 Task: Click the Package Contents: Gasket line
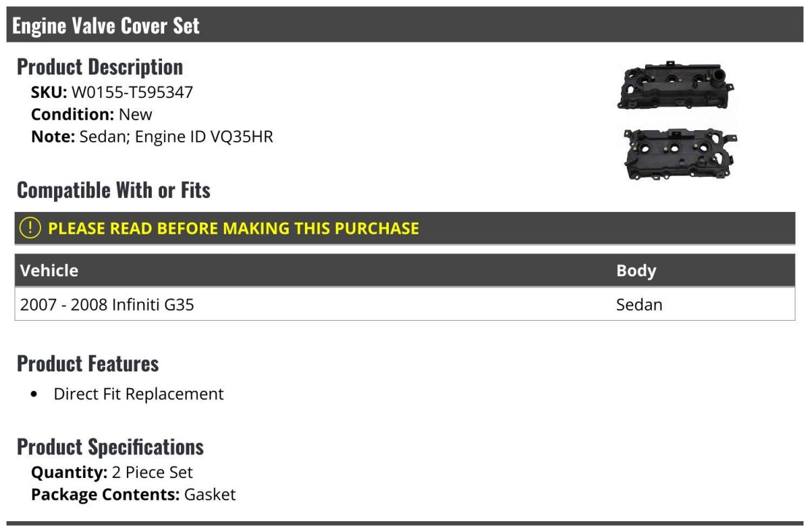(134, 494)
